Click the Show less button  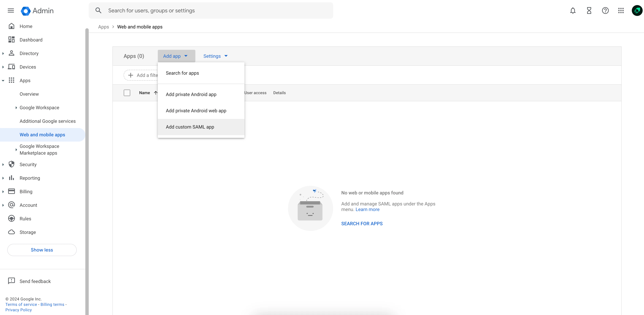coord(42,250)
